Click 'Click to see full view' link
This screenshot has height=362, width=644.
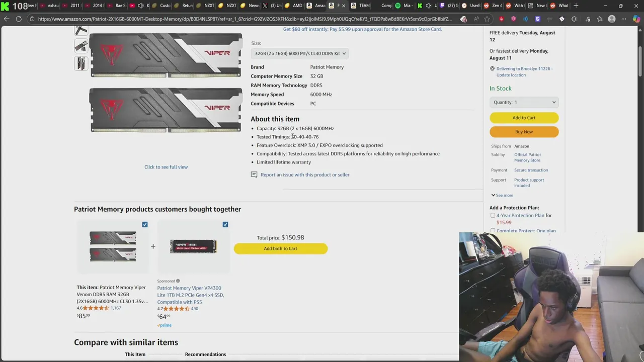tap(166, 167)
